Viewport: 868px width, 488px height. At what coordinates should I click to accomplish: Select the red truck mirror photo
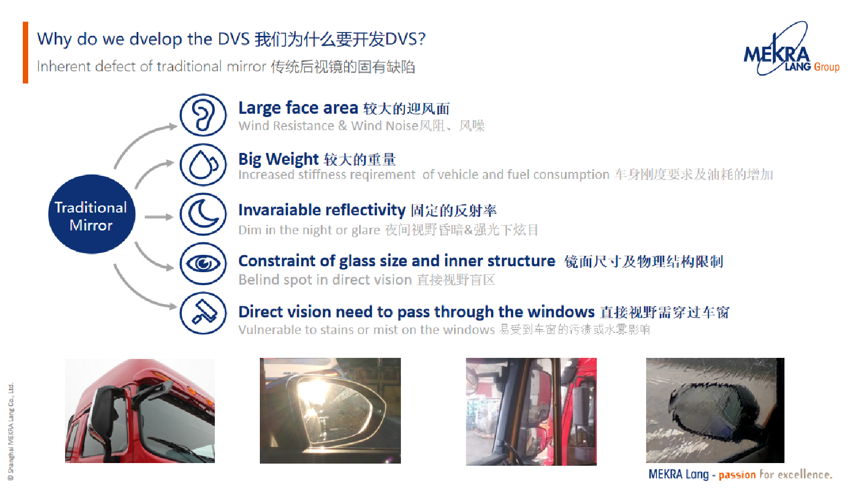140,410
